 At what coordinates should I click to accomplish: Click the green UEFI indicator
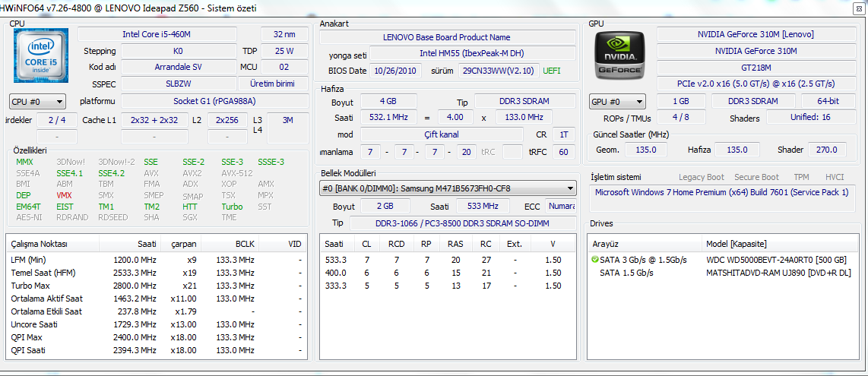click(551, 71)
